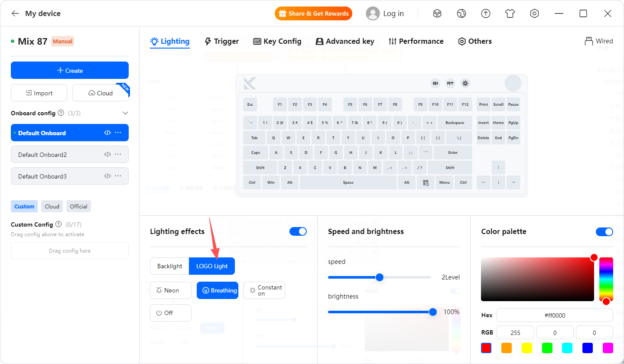Select the Esc key on keyboard

pyautogui.click(x=250, y=104)
